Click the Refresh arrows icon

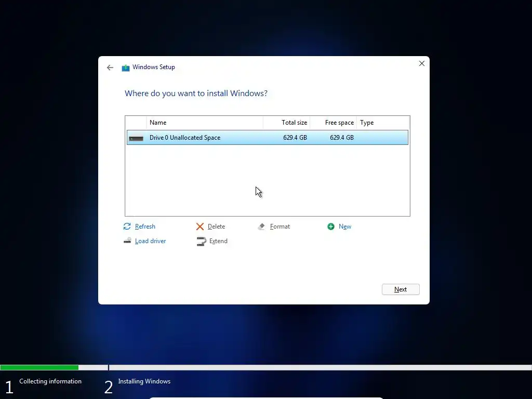pyautogui.click(x=127, y=227)
